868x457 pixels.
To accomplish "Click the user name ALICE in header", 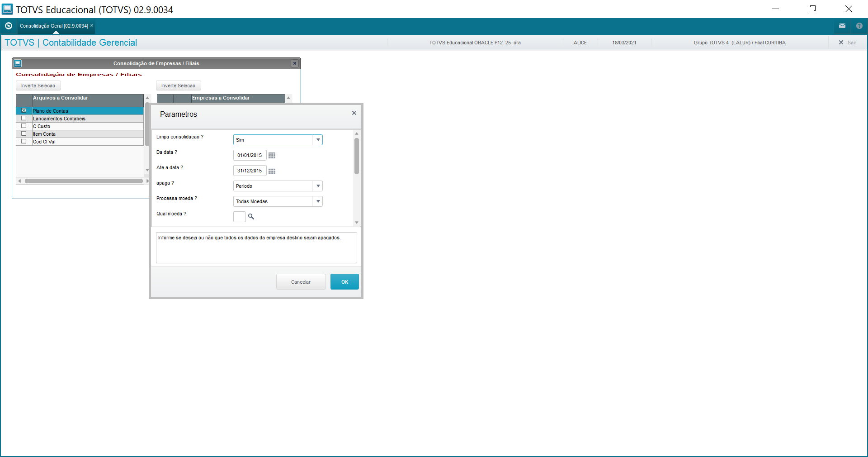I will point(580,43).
